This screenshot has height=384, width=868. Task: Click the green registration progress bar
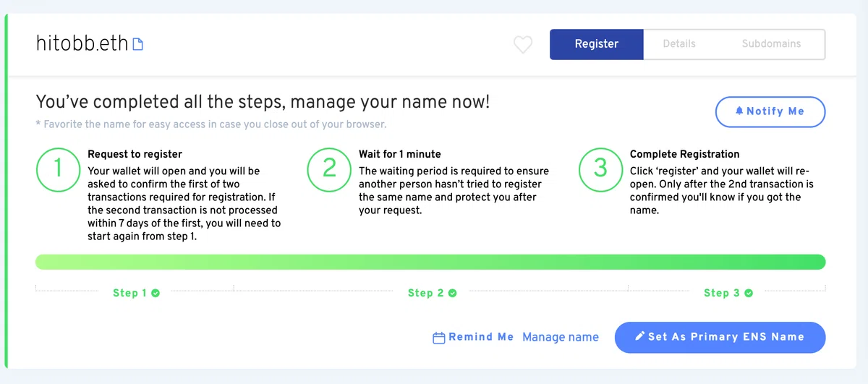click(x=430, y=262)
